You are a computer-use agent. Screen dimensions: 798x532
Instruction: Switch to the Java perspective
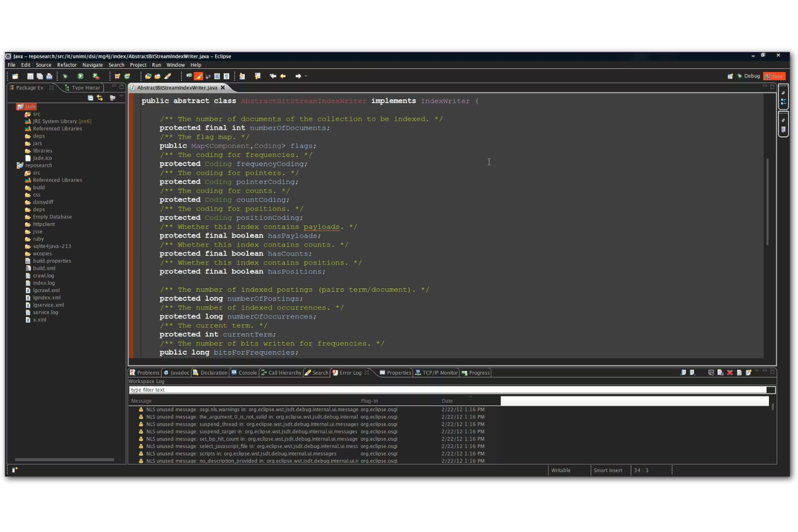click(775, 76)
